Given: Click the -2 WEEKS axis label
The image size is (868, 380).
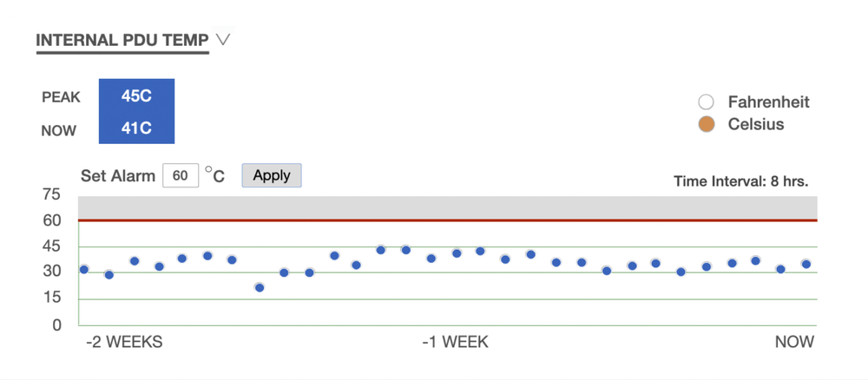Looking at the screenshot, I should click(124, 342).
